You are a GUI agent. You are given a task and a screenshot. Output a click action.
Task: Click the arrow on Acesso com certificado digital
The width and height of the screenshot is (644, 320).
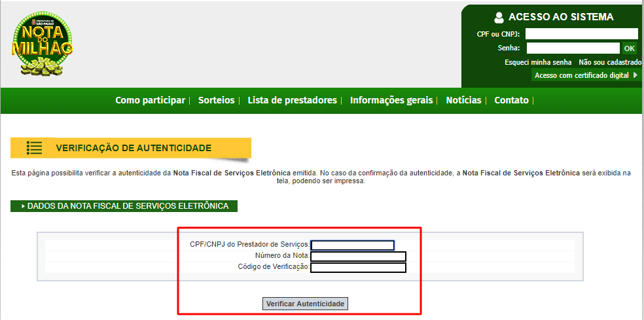click(635, 75)
